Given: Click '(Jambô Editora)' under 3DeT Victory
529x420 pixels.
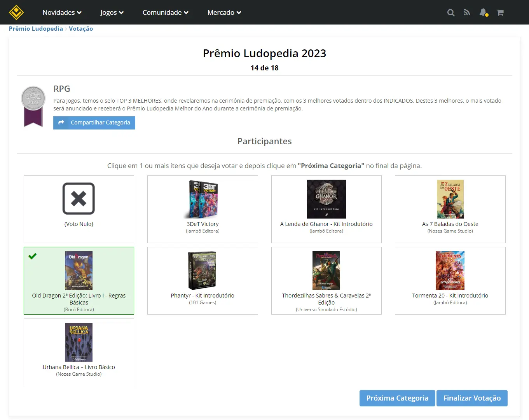Looking at the screenshot, I should click(203, 231).
